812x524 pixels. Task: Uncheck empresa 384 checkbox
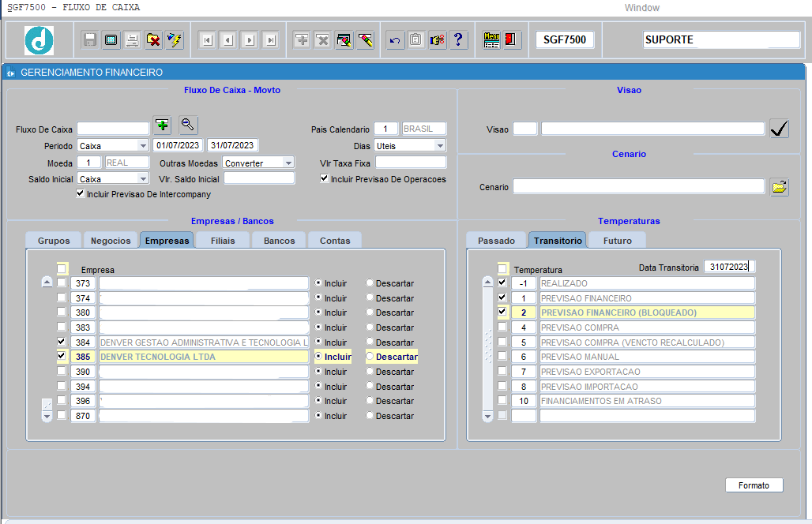pos(62,342)
